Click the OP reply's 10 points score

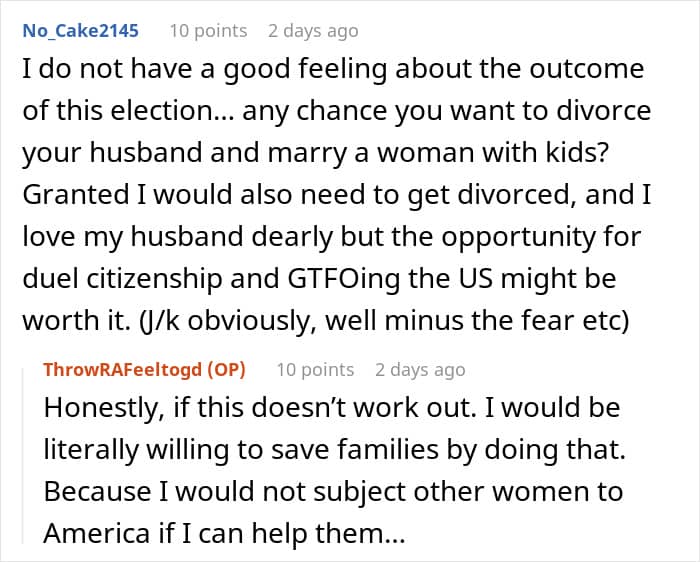pyautogui.click(x=315, y=369)
